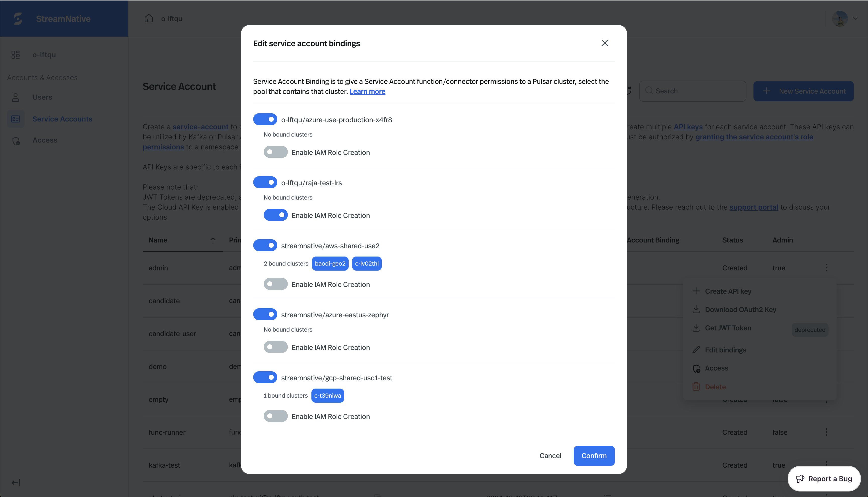Turn off IAM Role Creation for o-lftqu/raja-test-lrs
868x497 pixels.
click(x=276, y=215)
